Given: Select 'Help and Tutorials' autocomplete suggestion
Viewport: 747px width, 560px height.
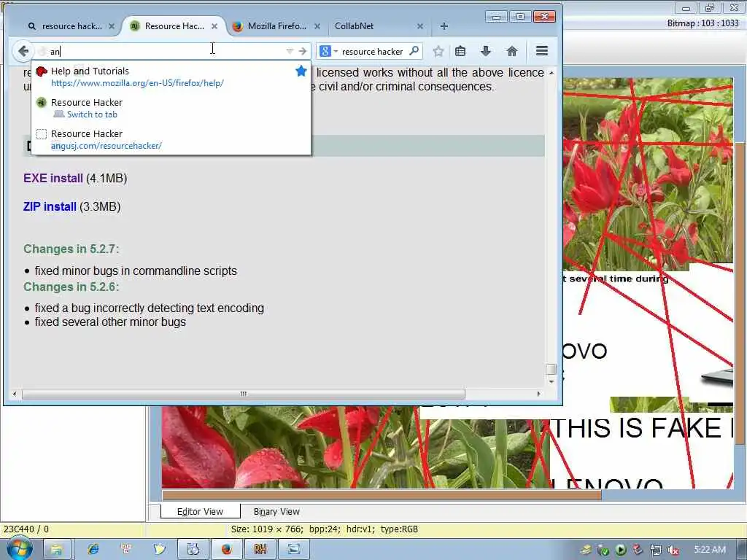Looking at the screenshot, I should point(171,77).
